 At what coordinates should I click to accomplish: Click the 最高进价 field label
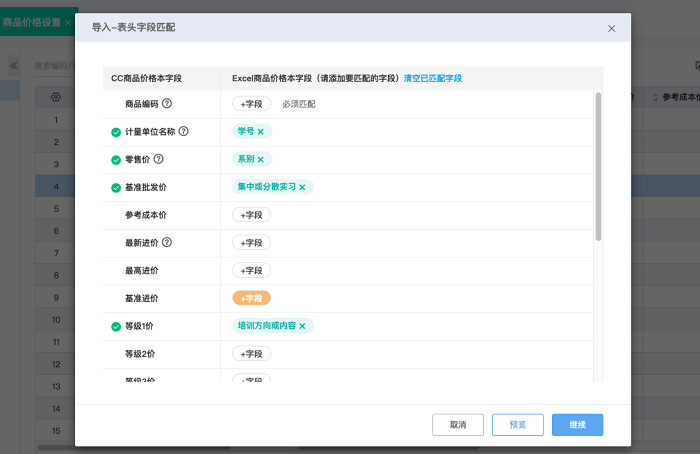(x=142, y=271)
